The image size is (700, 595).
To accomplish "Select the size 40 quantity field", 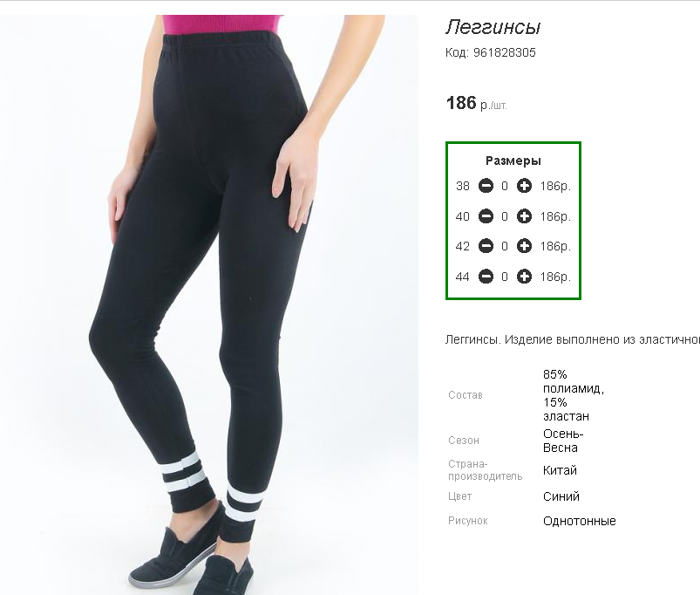I will [x=505, y=216].
